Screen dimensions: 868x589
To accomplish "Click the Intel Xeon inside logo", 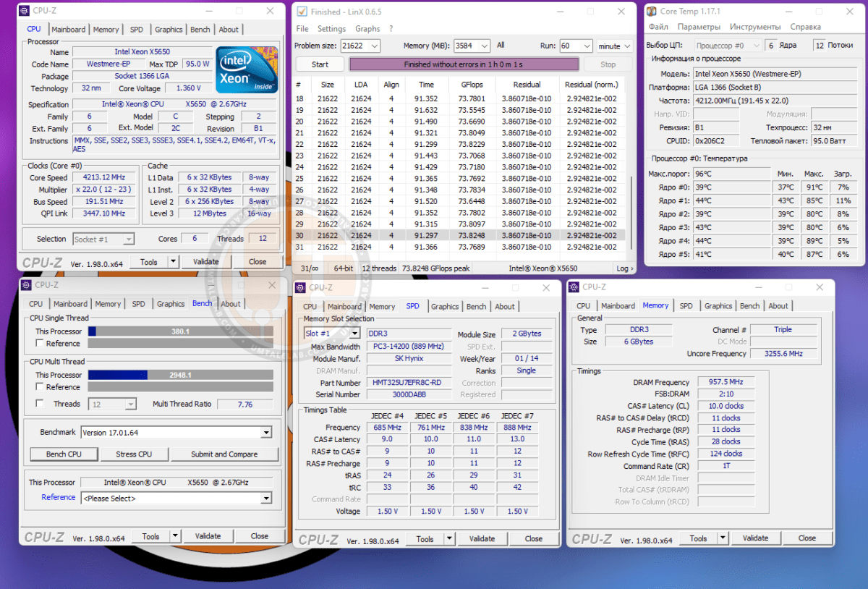I will point(245,69).
